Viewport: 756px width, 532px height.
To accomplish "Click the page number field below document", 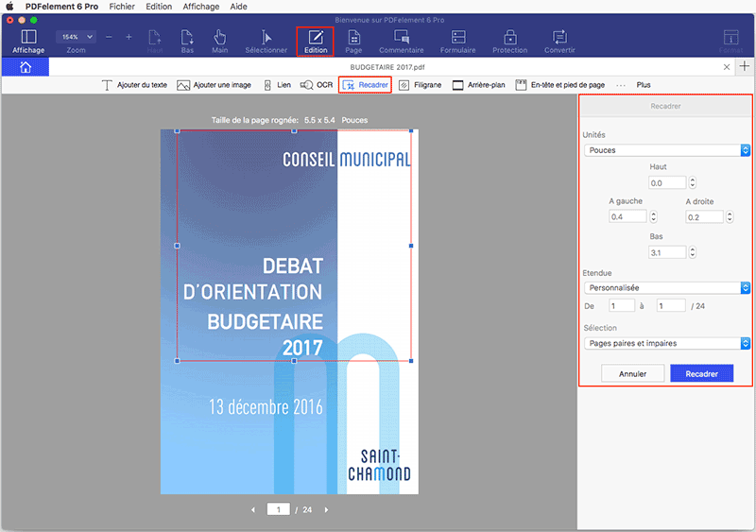I will (278, 509).
